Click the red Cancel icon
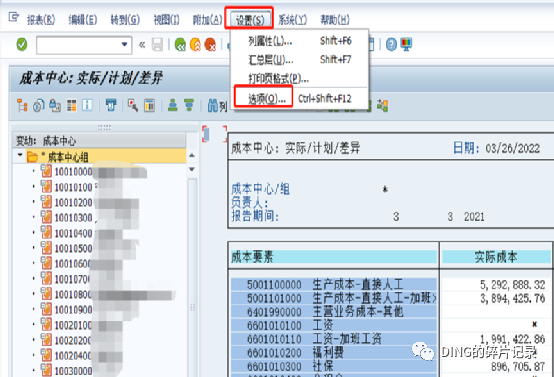Image resolution: width=554 pixels, height=377 pixels. click(210, 45)
